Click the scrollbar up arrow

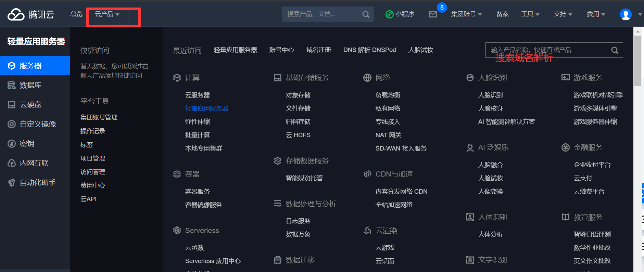pos(637,31)
